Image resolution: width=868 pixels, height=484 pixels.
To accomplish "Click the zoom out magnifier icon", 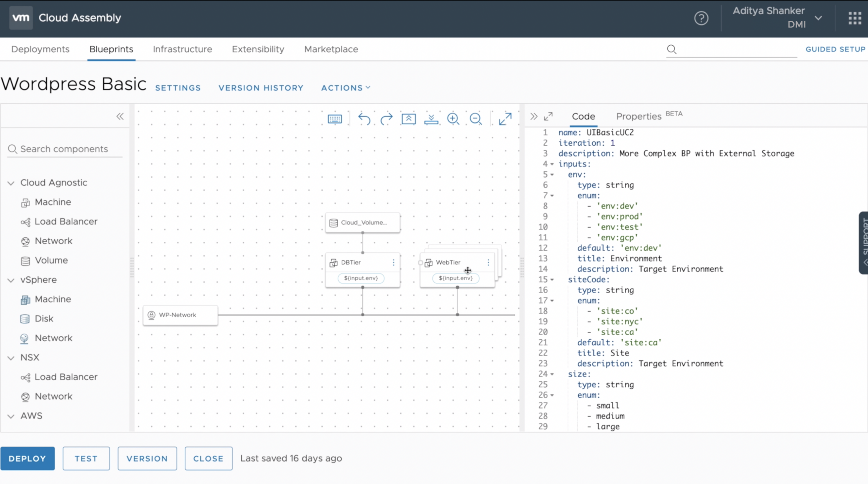I will [x=476, y=119].
